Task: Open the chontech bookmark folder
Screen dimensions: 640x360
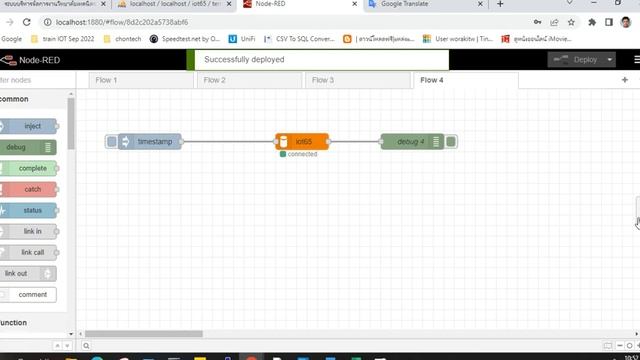Action: click(x=122, y=39)
